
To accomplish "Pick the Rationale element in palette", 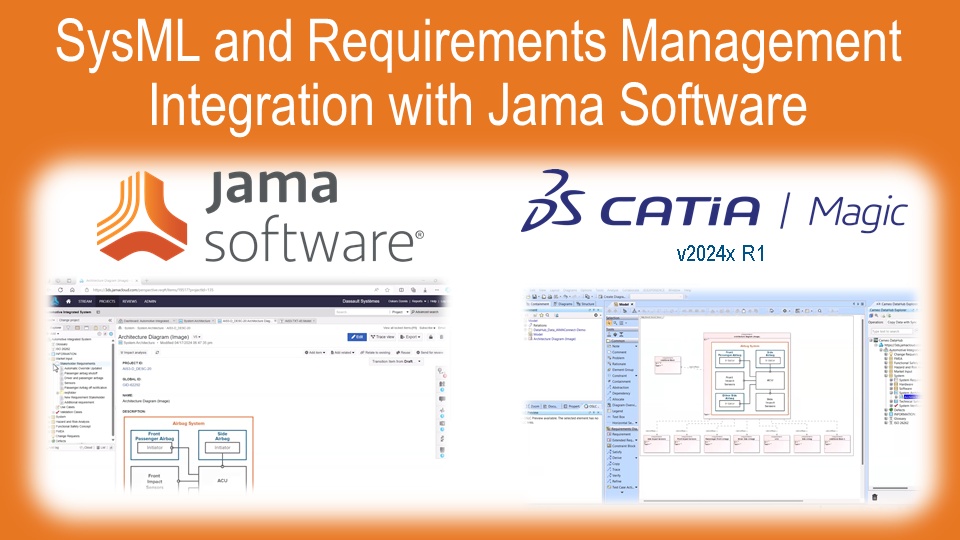I will tap(618, 364).
